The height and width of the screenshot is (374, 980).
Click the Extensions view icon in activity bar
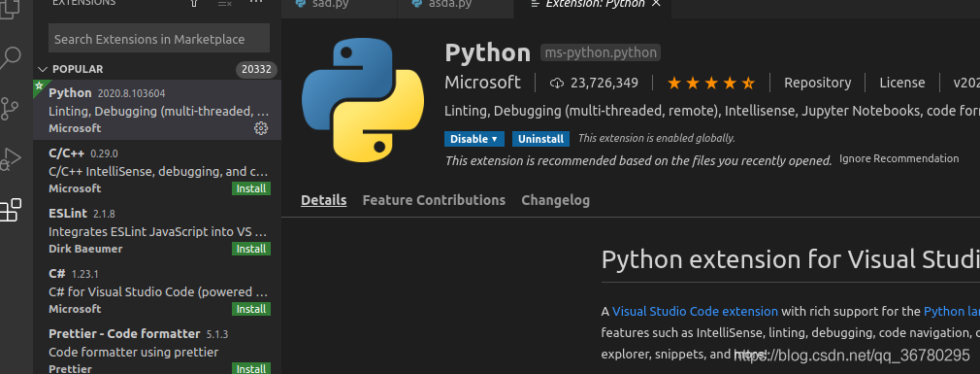click(x=11, y=210)
